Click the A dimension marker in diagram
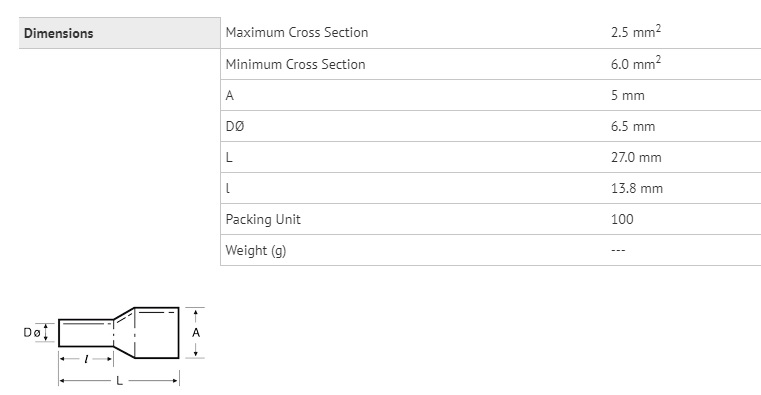761x395 pixels. click(196, 332)
